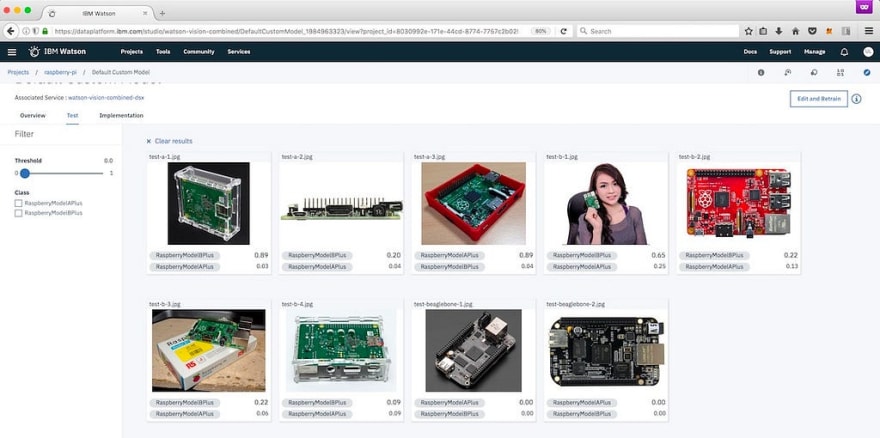Click info icon beside Edit and Retrain
Image resolution: width=880 pixels, height=438 pixels.
[x=856, y=99]
